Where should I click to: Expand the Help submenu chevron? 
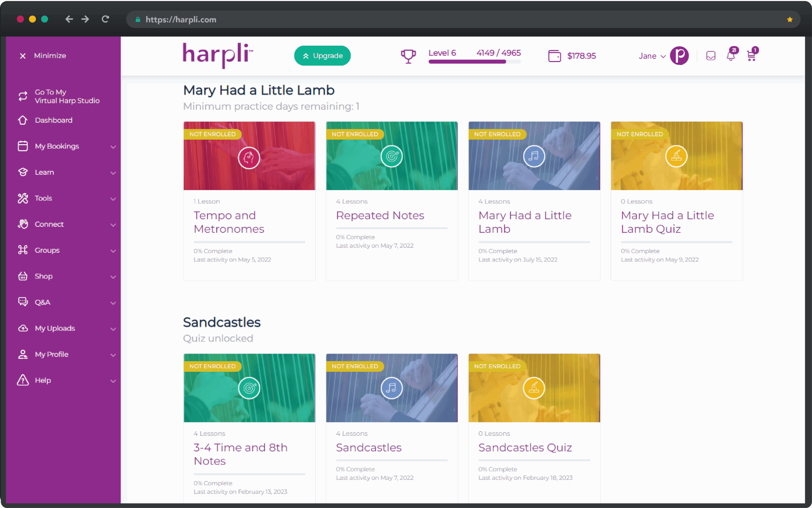[113, 381]
